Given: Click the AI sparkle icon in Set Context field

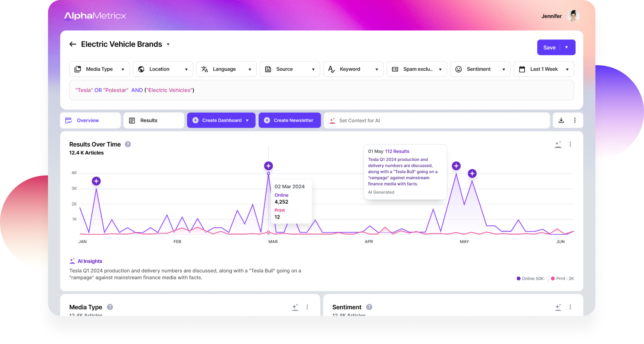Looking at the screenshot, I should pos(332,120).
